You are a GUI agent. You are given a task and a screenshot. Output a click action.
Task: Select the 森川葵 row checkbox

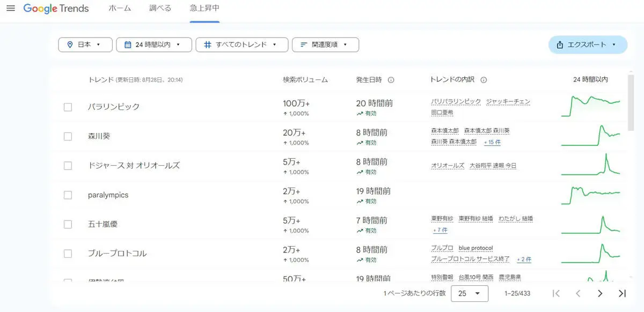click(x=68, y=136)
